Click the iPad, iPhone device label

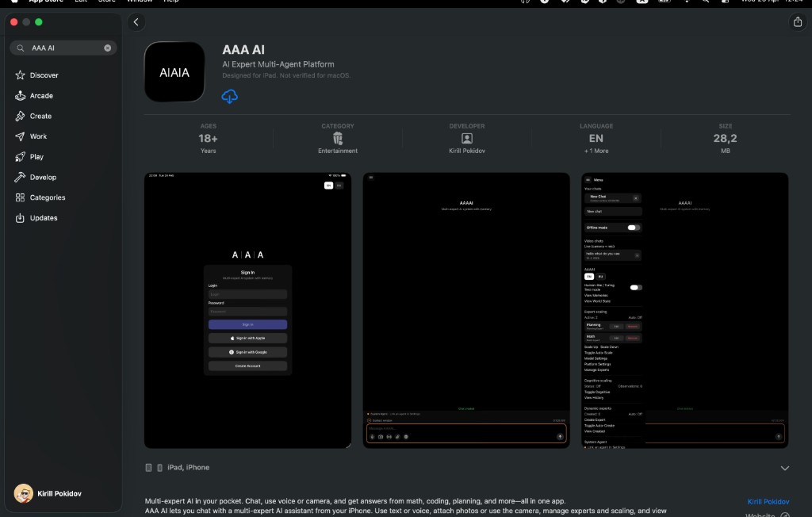(x=188, y=467)
